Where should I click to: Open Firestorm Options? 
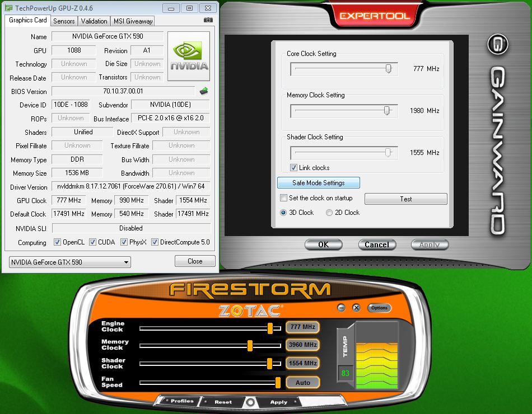tap(379, 308)
